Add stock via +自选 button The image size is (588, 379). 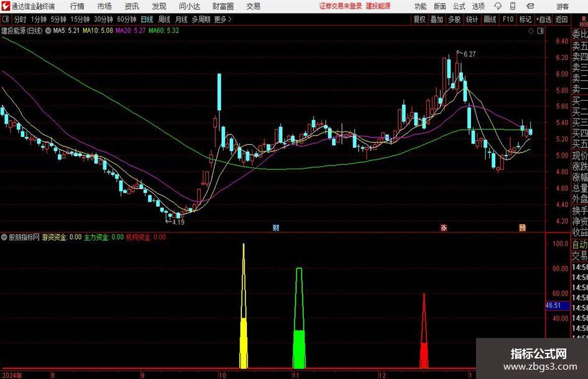[x=544, y=19]
